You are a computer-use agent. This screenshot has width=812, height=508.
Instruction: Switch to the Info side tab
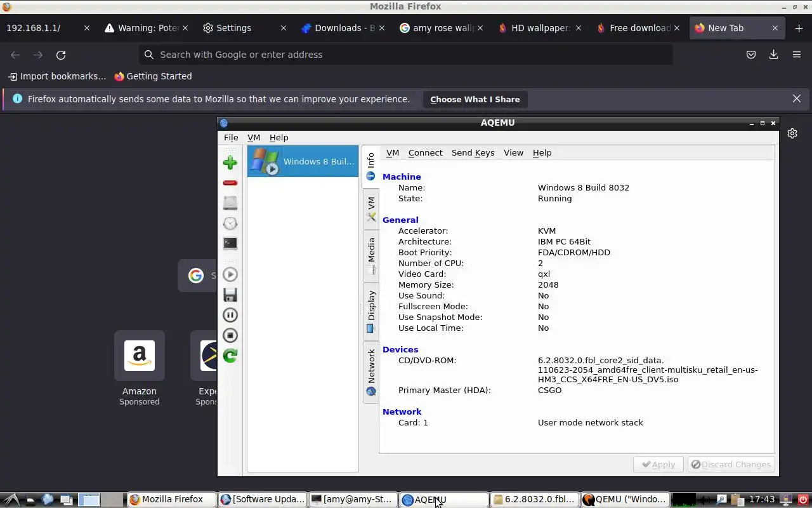pyautogui.click(x=370, y=166)
